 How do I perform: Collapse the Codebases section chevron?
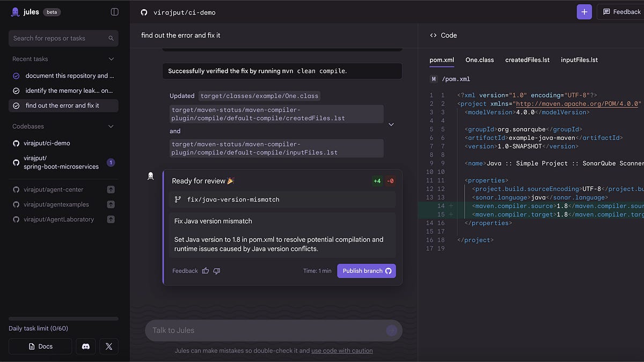pyautogui.click(x=111, y=127)
